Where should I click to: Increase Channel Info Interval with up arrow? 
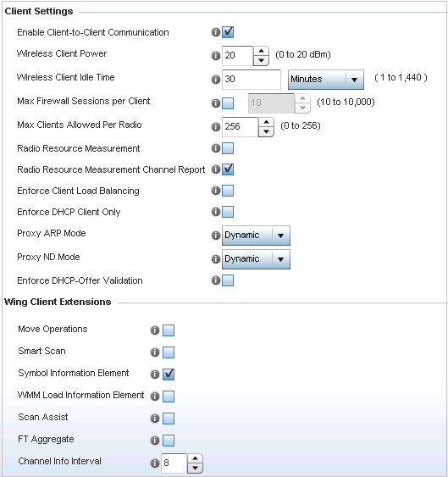195,458
